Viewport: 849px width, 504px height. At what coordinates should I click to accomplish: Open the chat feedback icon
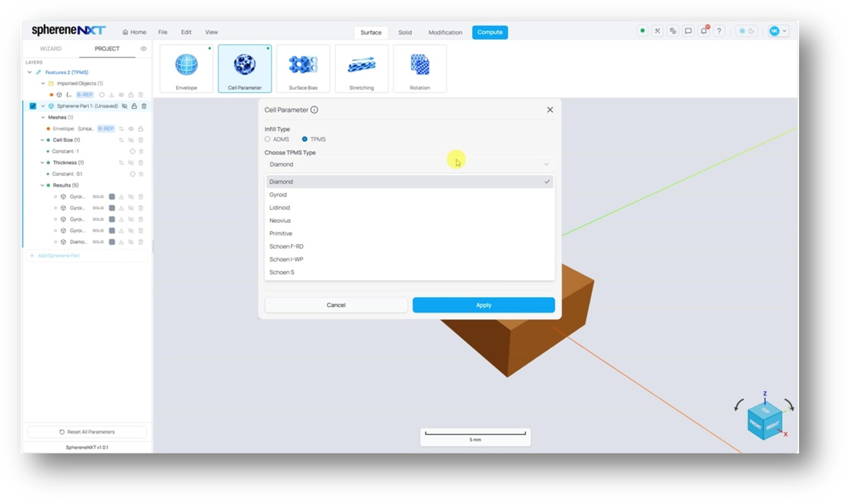click(688, 31)
